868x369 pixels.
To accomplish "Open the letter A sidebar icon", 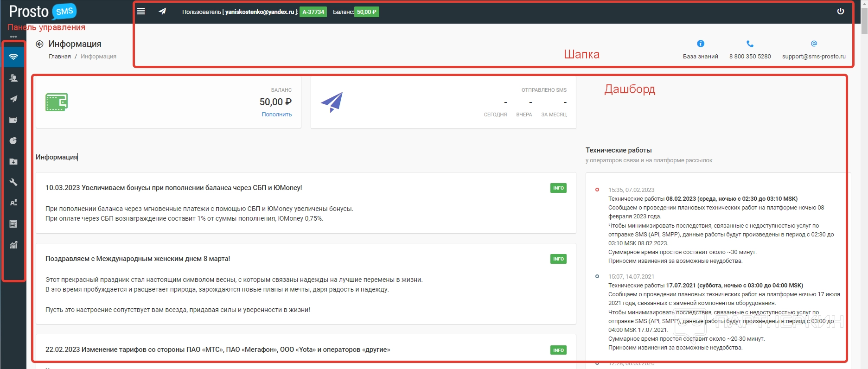I will pyautogui.click(x=13, y=203).
